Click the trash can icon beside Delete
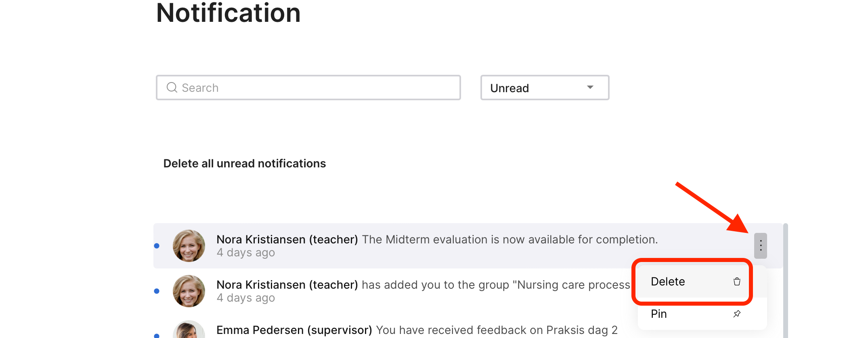The width and height of the screenshot is (868, 338). tap(737, 281)
